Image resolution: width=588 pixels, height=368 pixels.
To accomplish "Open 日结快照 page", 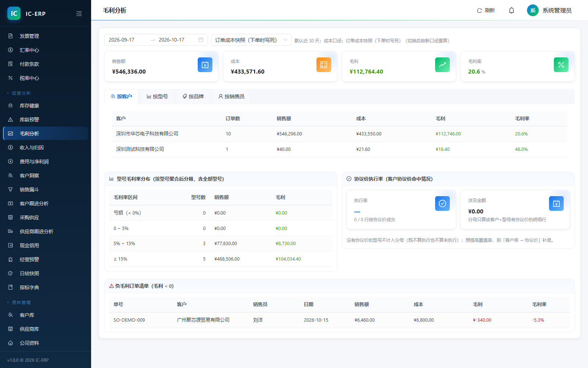I will [45, 273].
